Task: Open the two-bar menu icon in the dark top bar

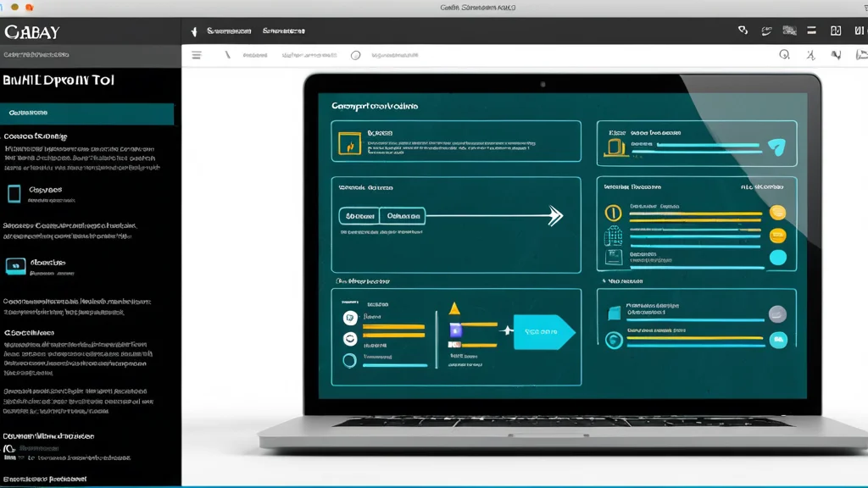Action: pyautogui.click(x=811, y=30)
